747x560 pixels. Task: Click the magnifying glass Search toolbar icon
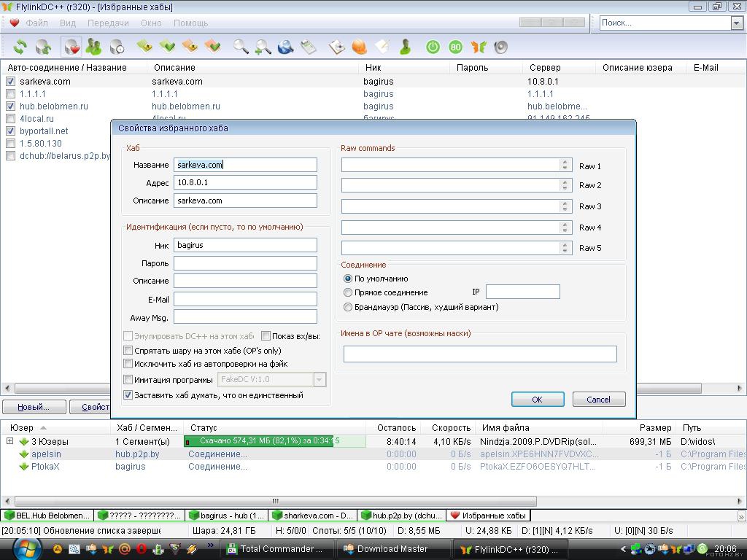point(241,47)
